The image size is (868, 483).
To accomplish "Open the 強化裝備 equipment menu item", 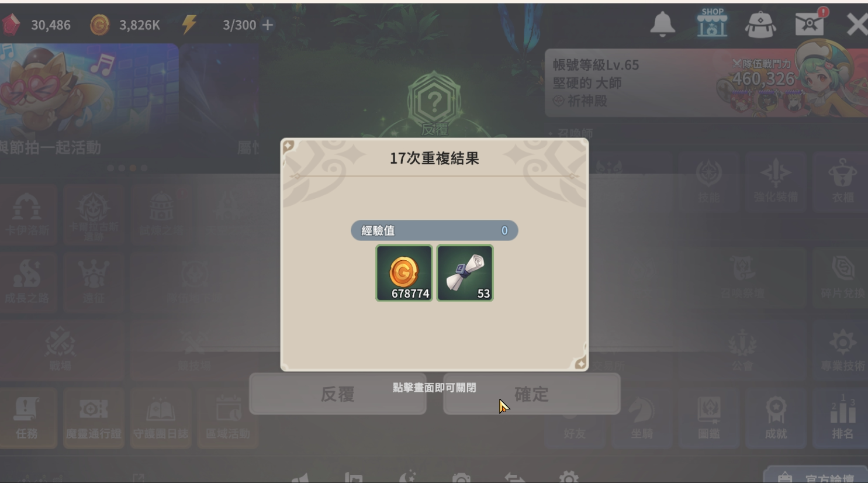I will 776,182.
